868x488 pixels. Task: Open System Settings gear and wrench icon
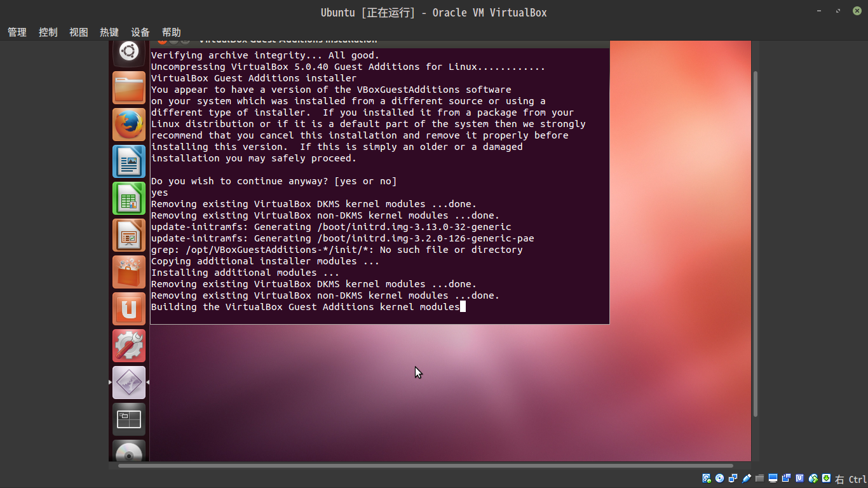pos(129,346)
